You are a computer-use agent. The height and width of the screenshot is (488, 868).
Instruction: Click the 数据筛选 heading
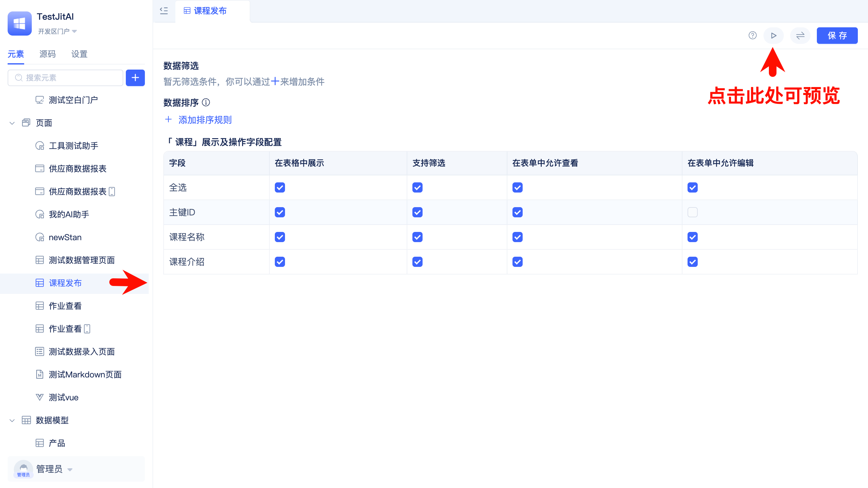tap(181, 66)
